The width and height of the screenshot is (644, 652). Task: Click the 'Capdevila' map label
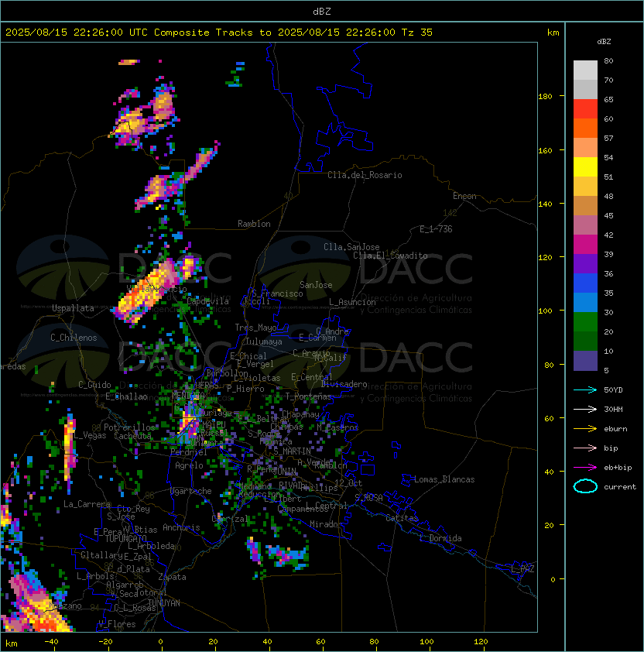pos(208,301)
